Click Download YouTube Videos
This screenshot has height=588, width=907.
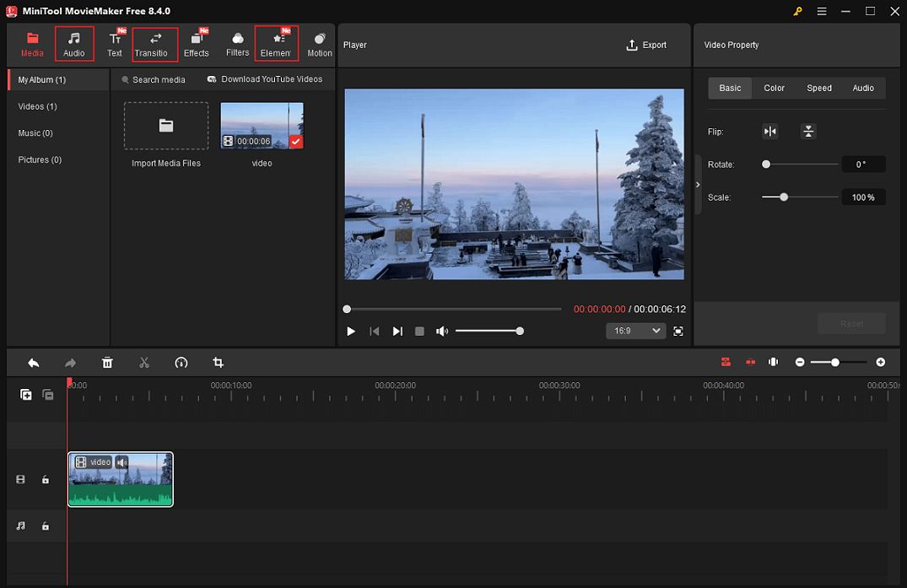(x=266, y=79)
